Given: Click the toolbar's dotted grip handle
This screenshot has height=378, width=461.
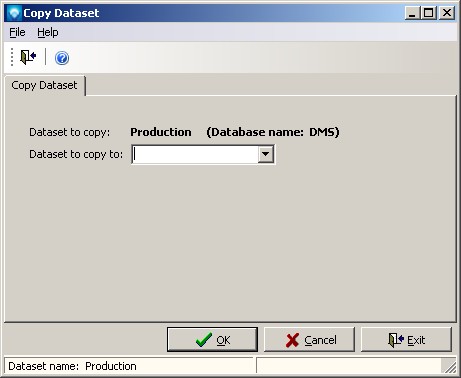Looking at the screenshot, I should tap(12, 57).
